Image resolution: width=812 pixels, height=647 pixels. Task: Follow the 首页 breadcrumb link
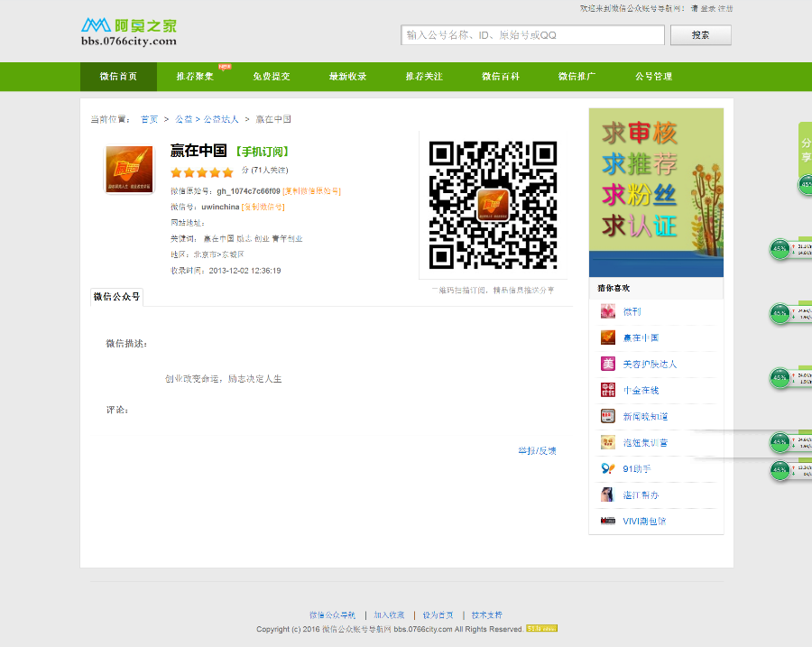tap(149, 119)
